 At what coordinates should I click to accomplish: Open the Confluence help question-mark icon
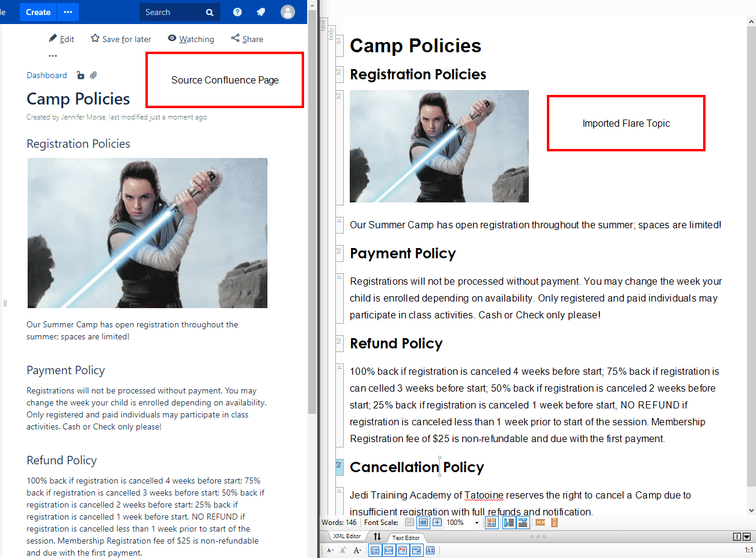(238, 12)
